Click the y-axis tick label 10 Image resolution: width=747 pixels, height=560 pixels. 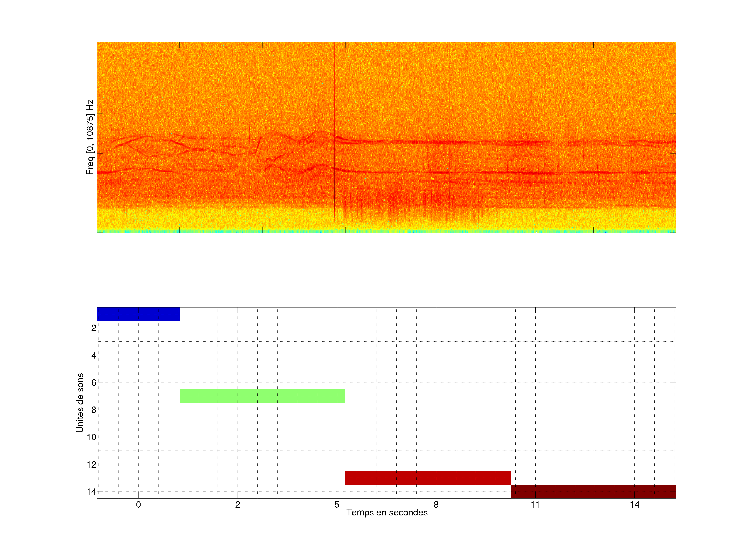92,437
